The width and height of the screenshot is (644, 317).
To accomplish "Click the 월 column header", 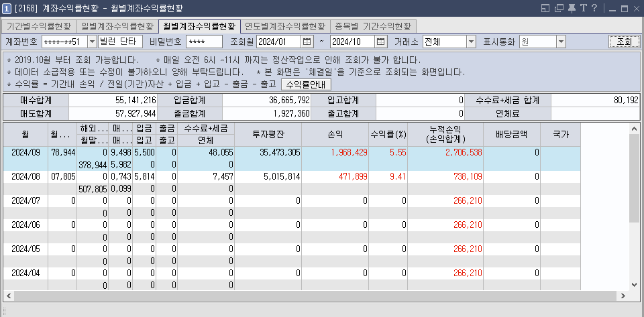I will [25, 134].
